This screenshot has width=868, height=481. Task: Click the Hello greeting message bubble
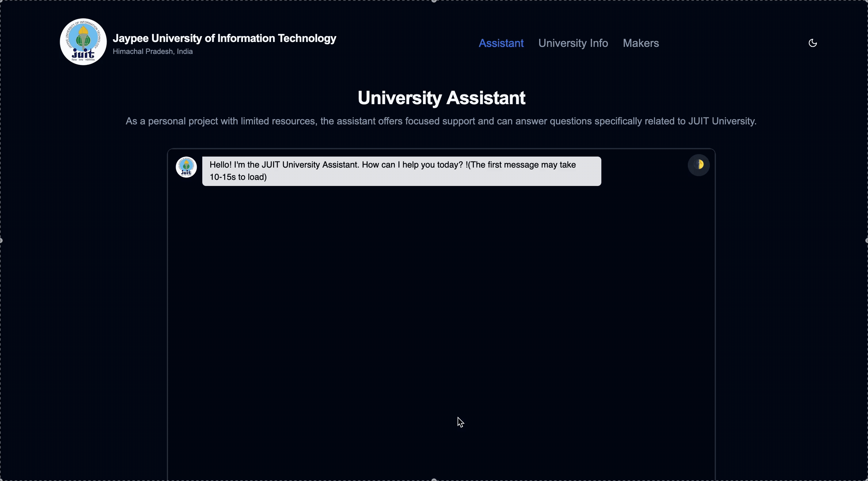[401, 171]
